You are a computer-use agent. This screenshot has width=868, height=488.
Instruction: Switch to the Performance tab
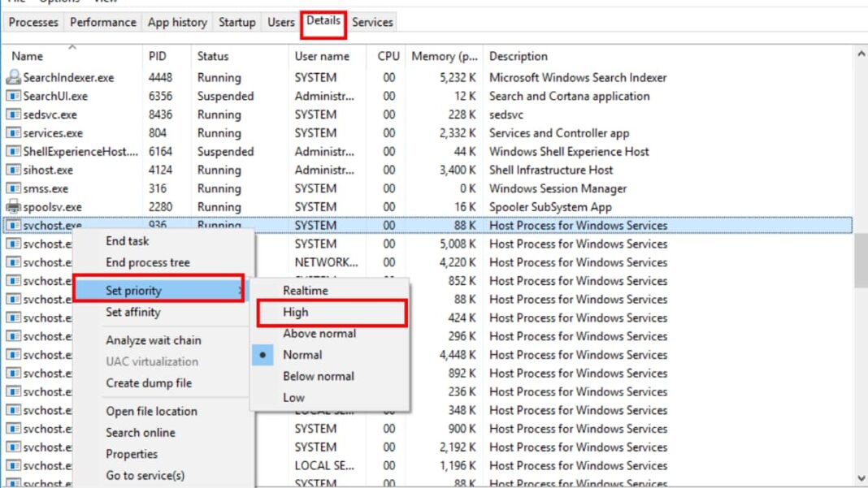tap(102, 22)
